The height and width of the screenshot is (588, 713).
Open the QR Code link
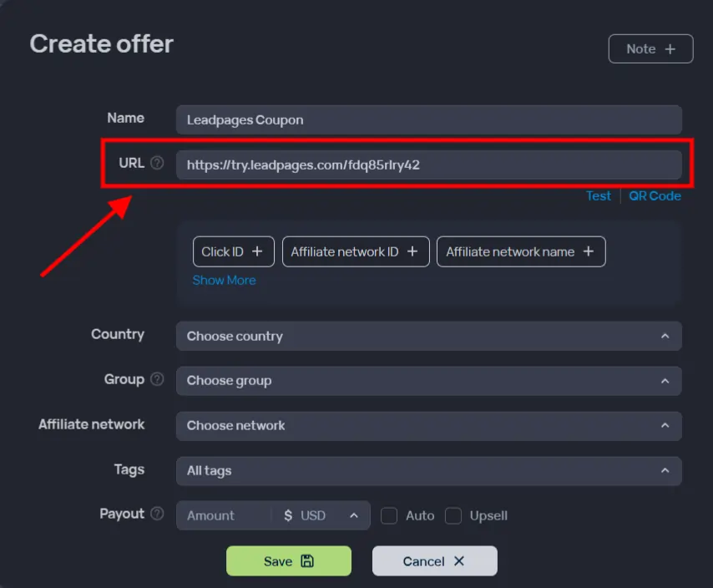(x=655, y=196)
